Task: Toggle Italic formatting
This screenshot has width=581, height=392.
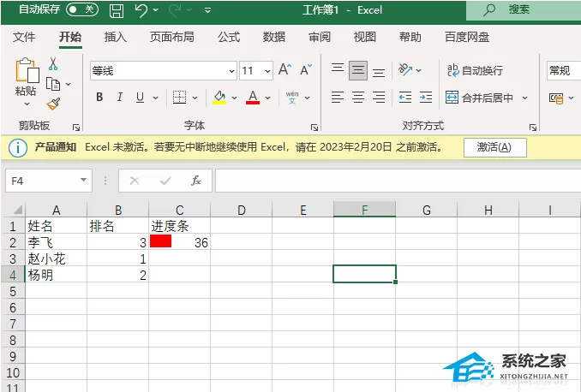Action: pyautogui.click(x=119, y=98)
